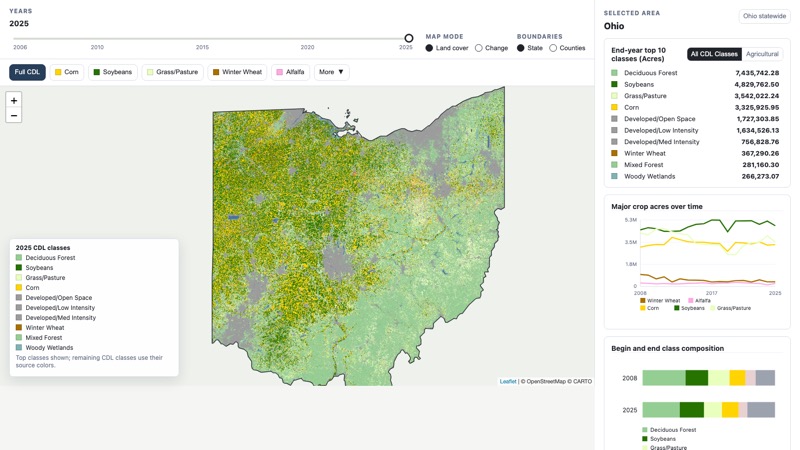Click Corn swatch in map legend

(x=19, y=288)
